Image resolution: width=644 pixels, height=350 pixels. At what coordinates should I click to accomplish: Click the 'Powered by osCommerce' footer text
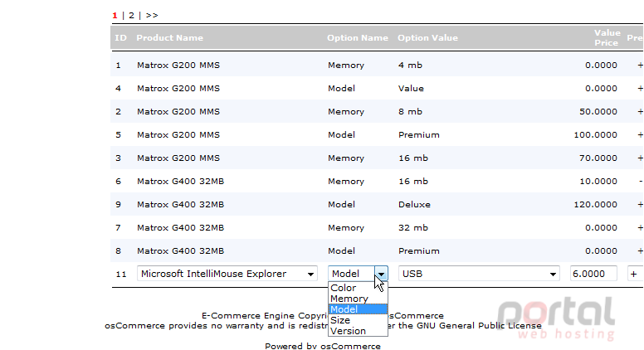[x=322, y=346]
